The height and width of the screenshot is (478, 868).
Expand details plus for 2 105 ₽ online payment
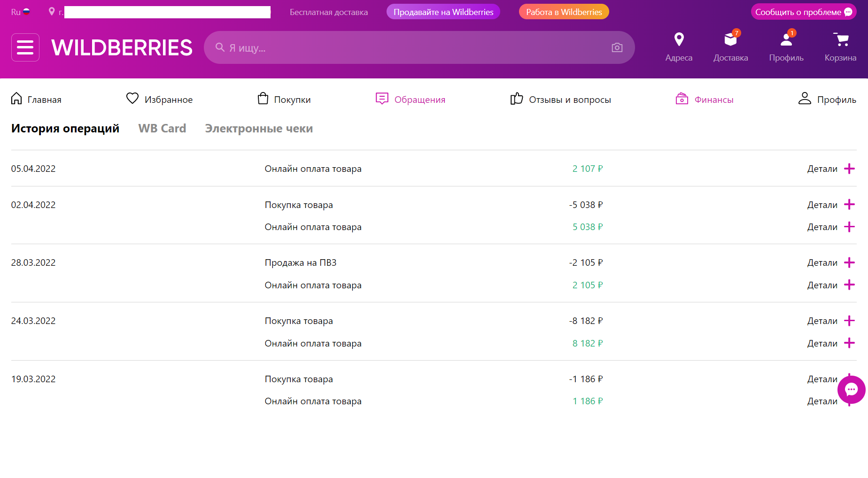pyautogui.click(x=849, y=285)
